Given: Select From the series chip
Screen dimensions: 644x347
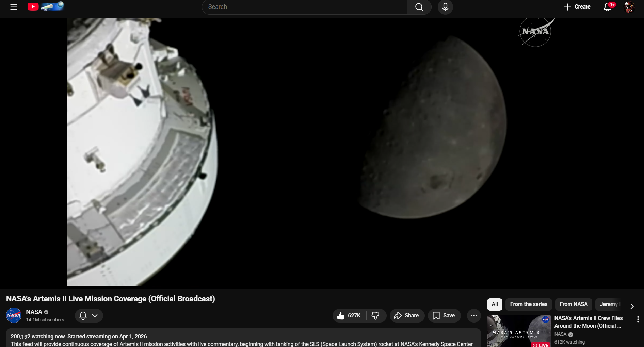Looking at the screenshot, I should pyautogui.click(x=529, y=304).
